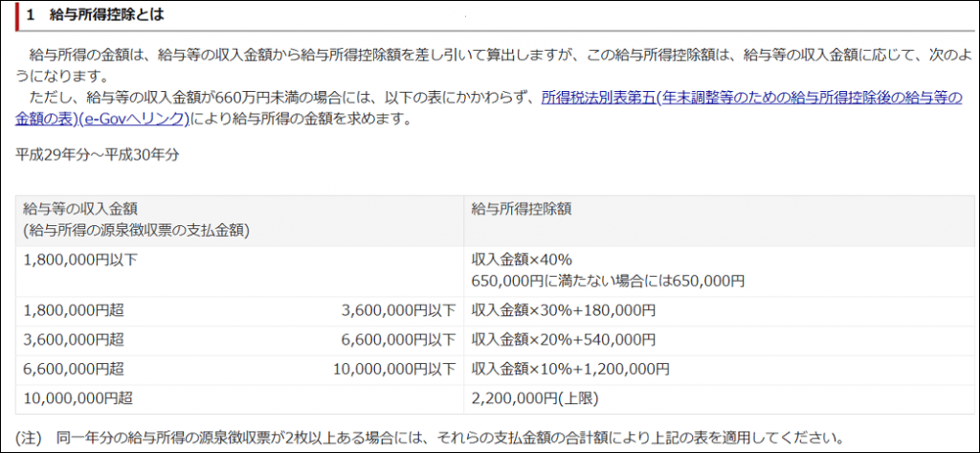The width and height of the screenshot is (980, 453).
Task: Click the 収入金額×40% formula text
Action: [x=522, y=260]
